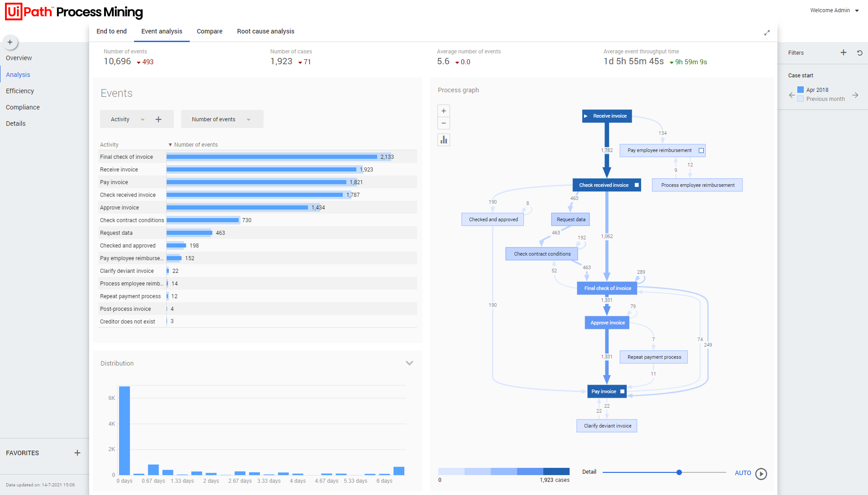Open the Compliance menu item
The height and width of the screenshot is (495, 868).
click(x=23, y=107)
